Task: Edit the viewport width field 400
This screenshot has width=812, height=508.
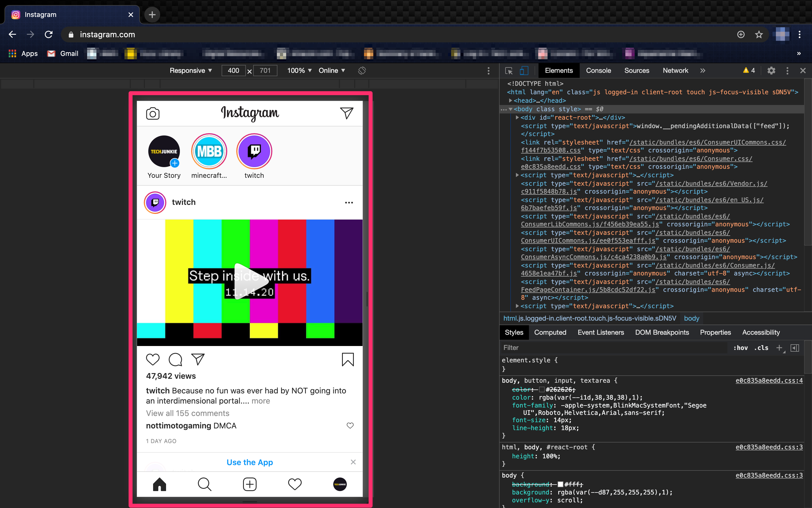Action: (233, 71)
